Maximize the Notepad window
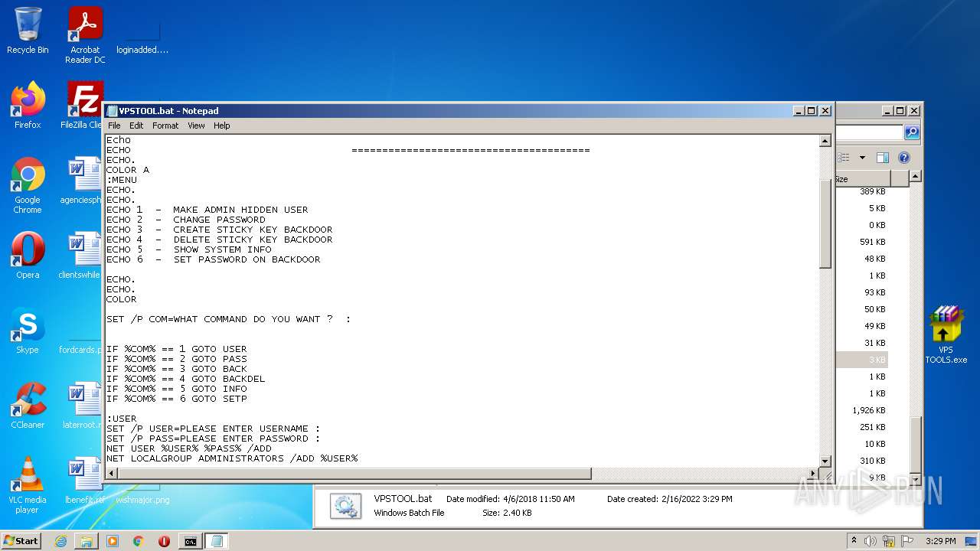The width and height of the screenshot is (980, 551). [812, 111]
